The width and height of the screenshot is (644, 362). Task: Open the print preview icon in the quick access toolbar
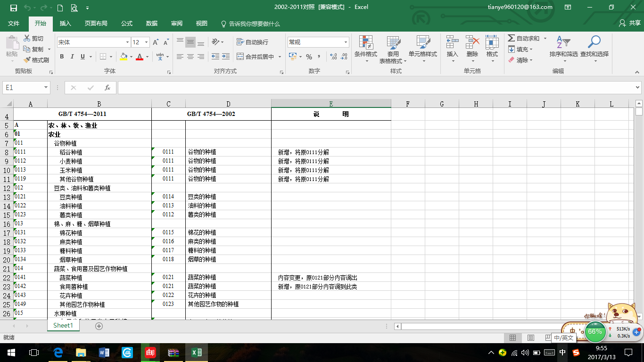[74, 8]
